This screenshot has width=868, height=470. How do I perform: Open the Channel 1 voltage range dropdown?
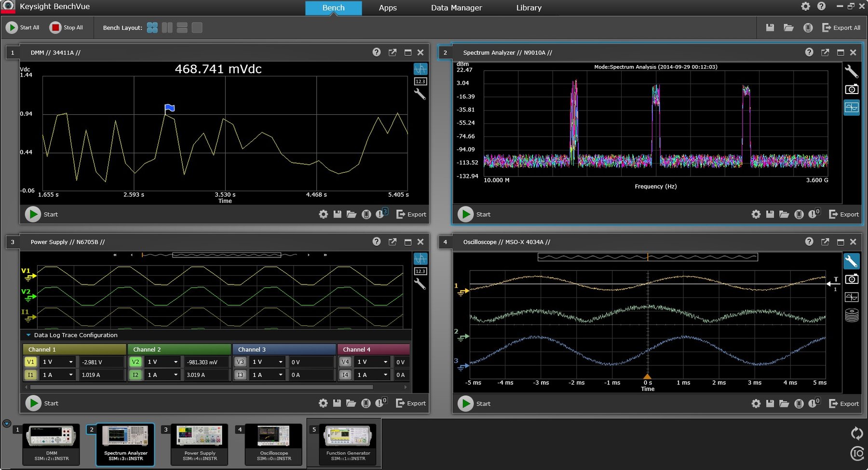58,362
